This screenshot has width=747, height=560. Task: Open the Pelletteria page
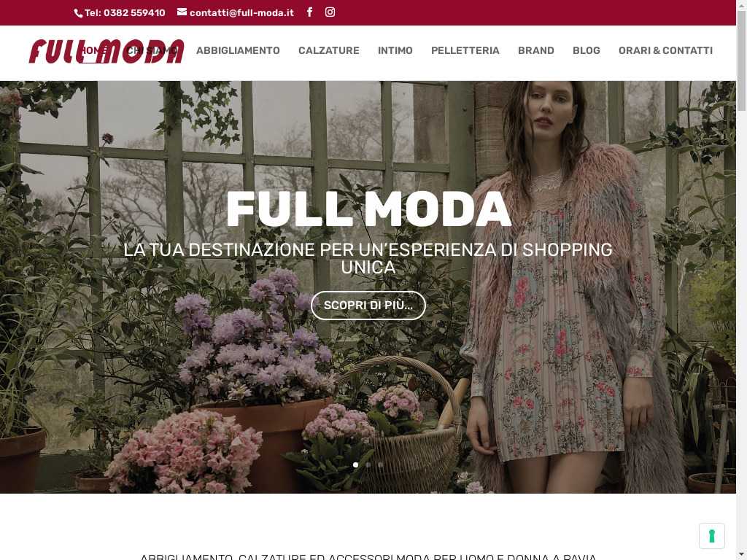(465, 50)
